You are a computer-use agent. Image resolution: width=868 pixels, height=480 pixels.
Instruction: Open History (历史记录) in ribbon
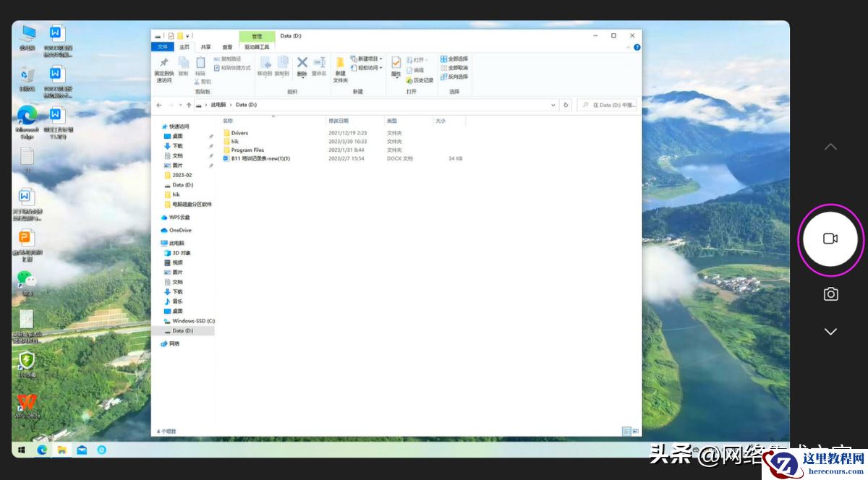tap(420, 80)
